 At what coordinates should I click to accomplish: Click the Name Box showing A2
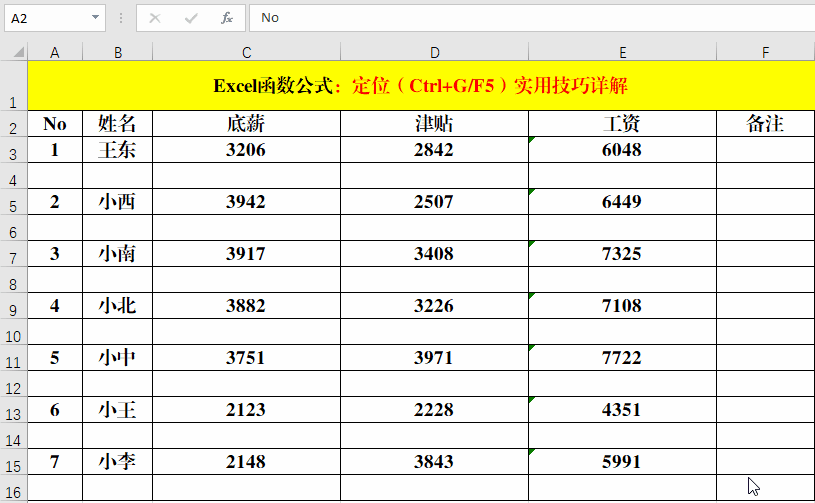click(55, 18)
